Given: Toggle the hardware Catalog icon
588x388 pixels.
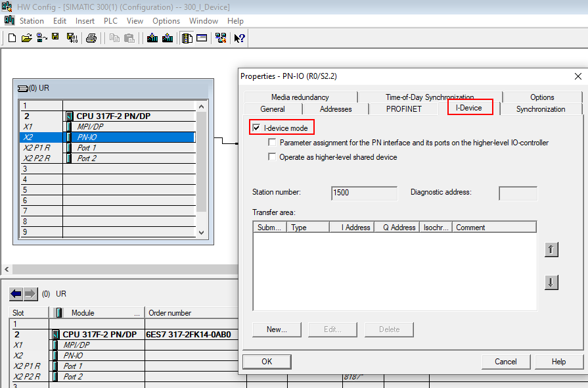Looking at the screenshot, I should pyautogui.click(x=187, y=38).
